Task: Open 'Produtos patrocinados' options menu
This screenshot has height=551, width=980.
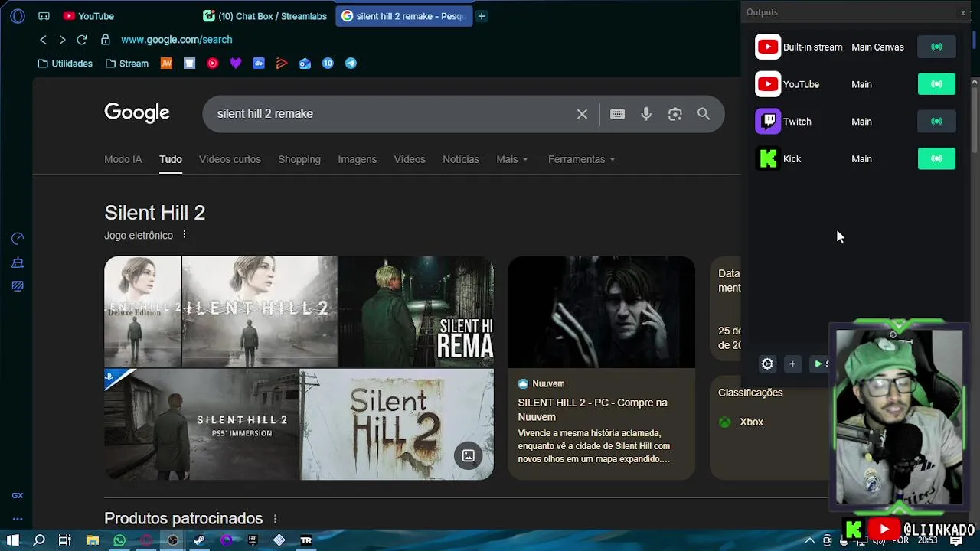Action: (x=275, y=519)
